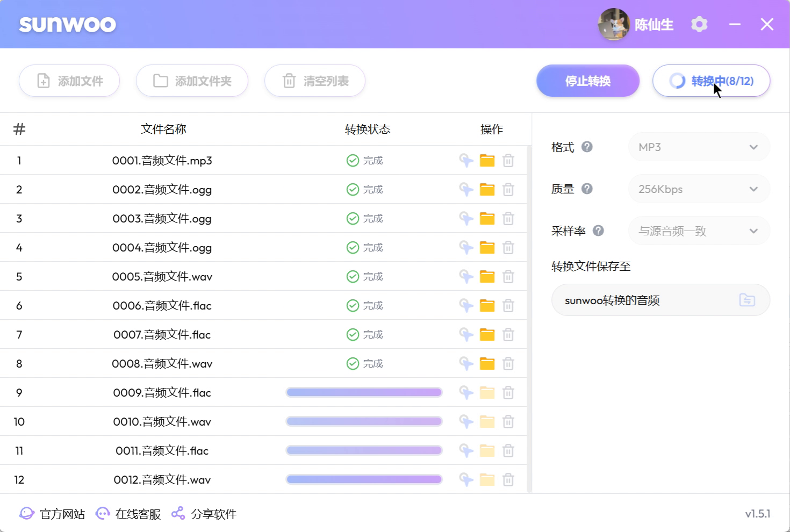This screenshot has height=532, width=790.
Task: Click the 分享软件 share link
Action: (204, 514)
